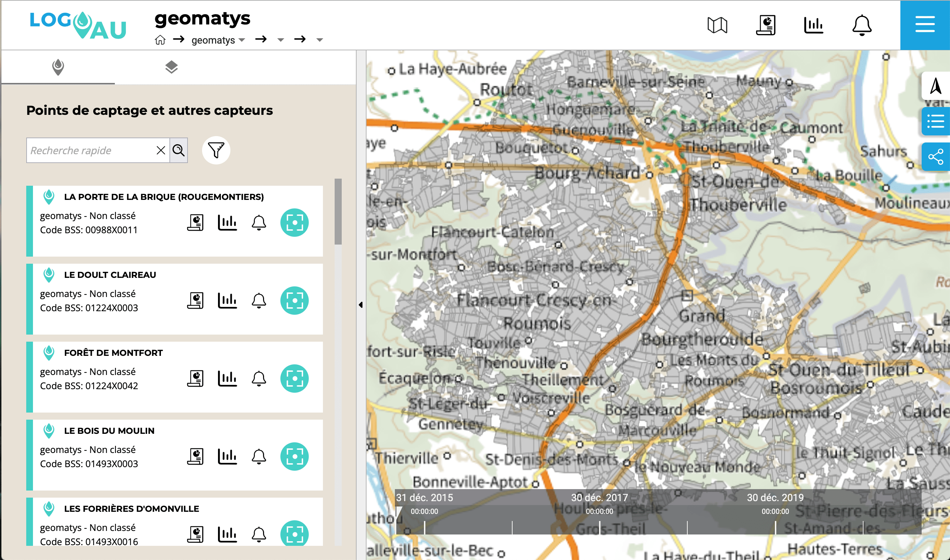The height and width of the screenshot is (560, 950).
Task: Open alerts for Le Bois du Moulin
Action: 259,457
